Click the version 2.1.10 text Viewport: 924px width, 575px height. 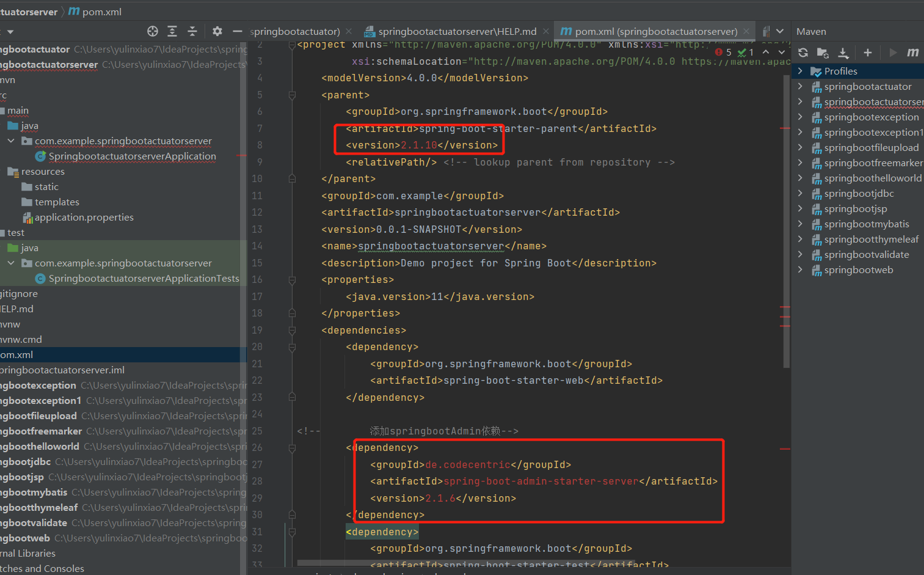click(x=419, y=145)
